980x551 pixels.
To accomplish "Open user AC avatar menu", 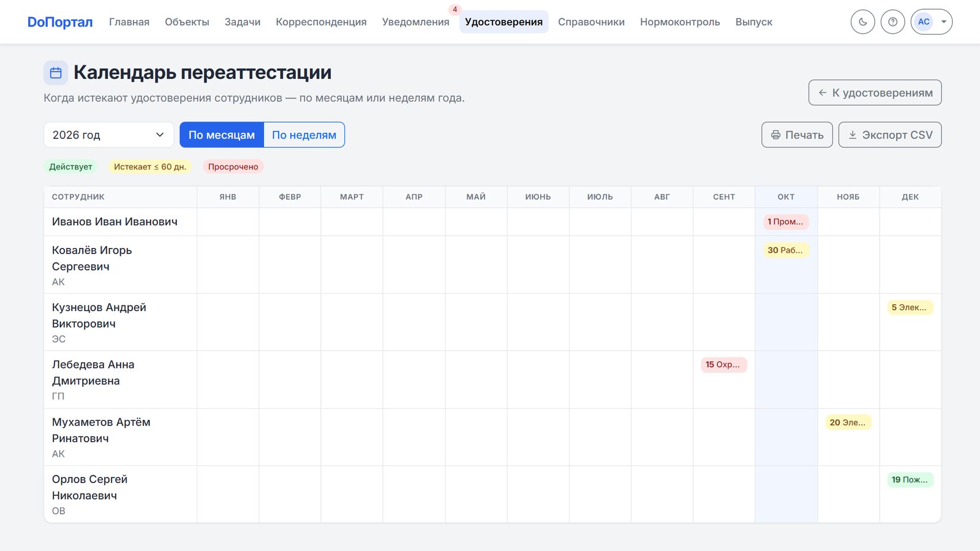I will tap(931, 22).
